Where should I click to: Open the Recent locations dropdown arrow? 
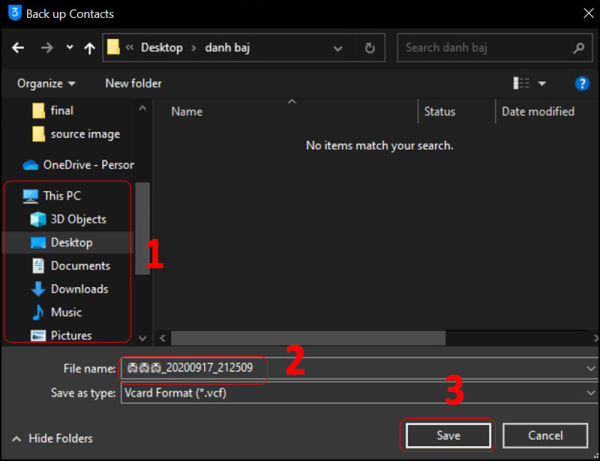[69, 47]
